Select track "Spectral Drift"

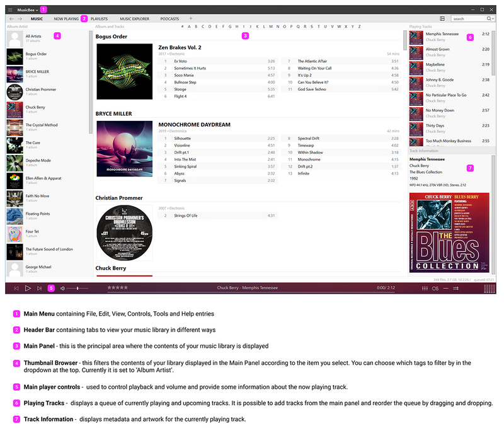click(341, 138)
